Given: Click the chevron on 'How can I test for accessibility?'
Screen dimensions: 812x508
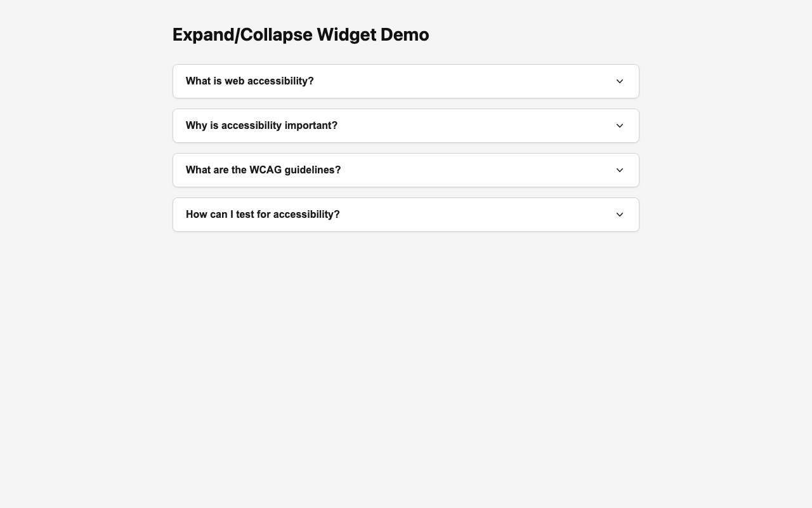Looking at the screenshot, I should tap(620, 214).
